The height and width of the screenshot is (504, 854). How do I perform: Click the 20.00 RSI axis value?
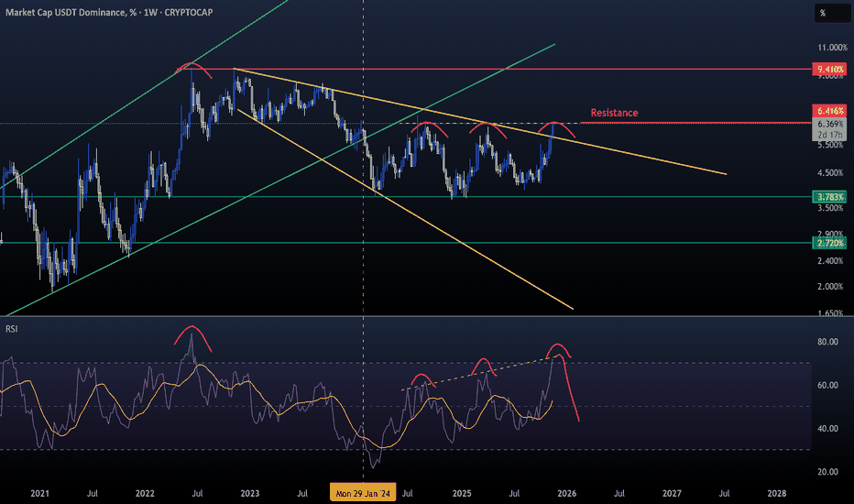(x=827, y=472)
